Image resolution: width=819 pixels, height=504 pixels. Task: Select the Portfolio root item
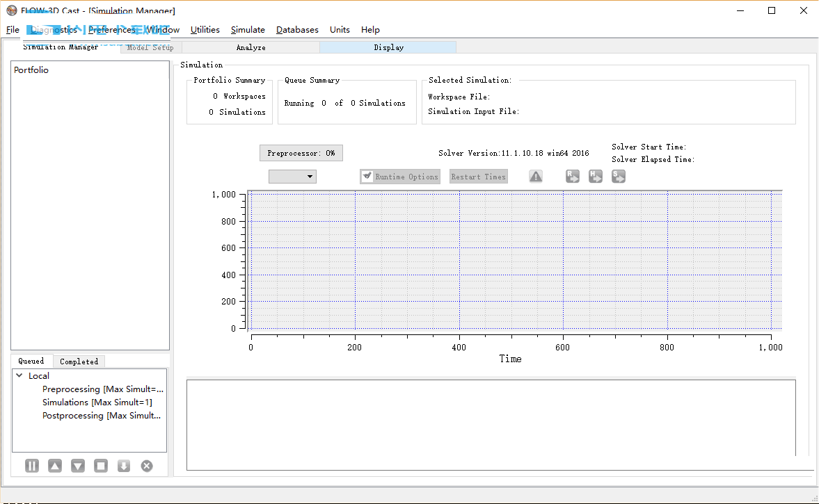click(31, 70)
